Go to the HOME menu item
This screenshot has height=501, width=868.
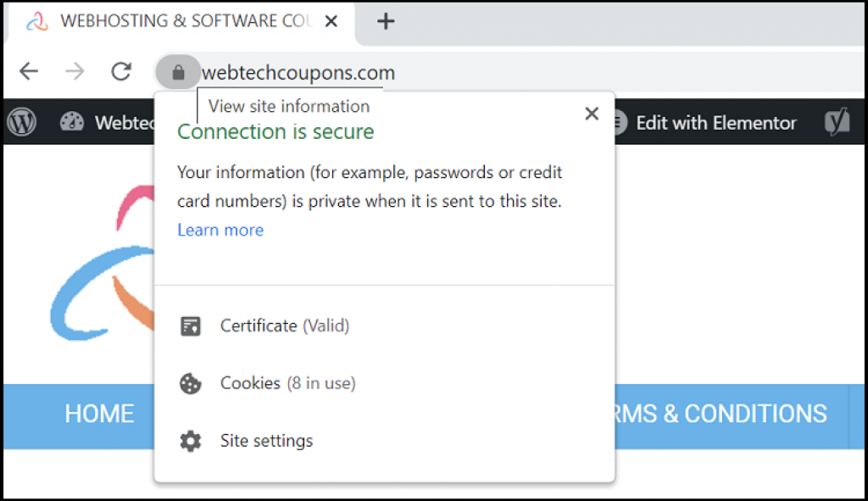[x=99, y=414]
